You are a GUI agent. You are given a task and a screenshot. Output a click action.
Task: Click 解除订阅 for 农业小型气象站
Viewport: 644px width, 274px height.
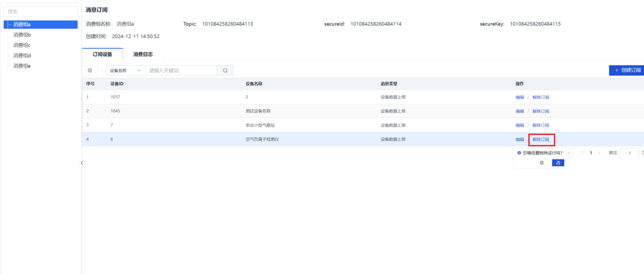541,125
